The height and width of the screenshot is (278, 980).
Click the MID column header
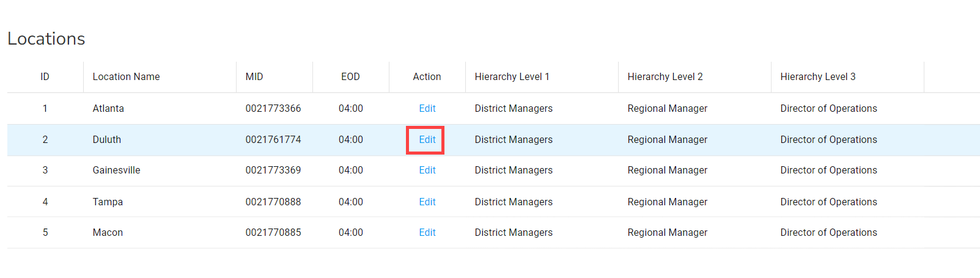click(x=254, y=77)
